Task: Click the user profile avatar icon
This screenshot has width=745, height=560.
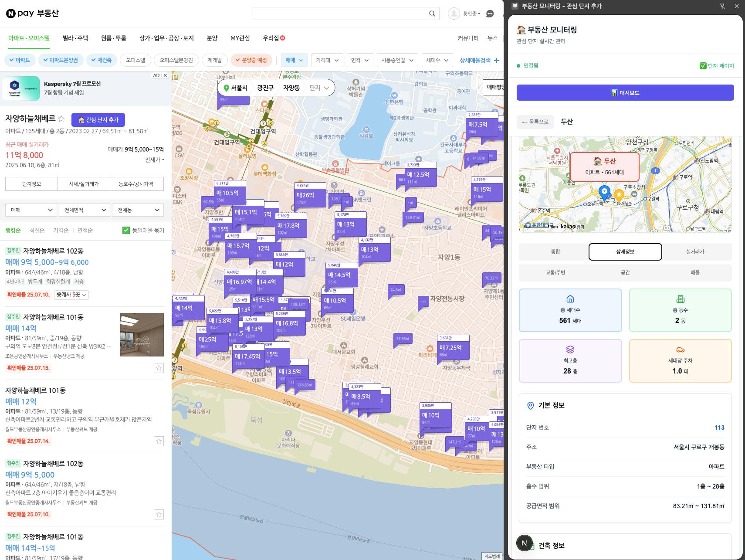Action: point(454,14)
